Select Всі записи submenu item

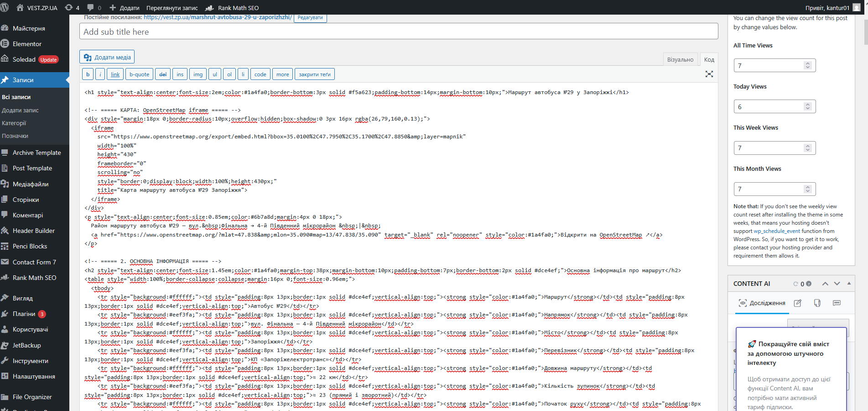16,97
